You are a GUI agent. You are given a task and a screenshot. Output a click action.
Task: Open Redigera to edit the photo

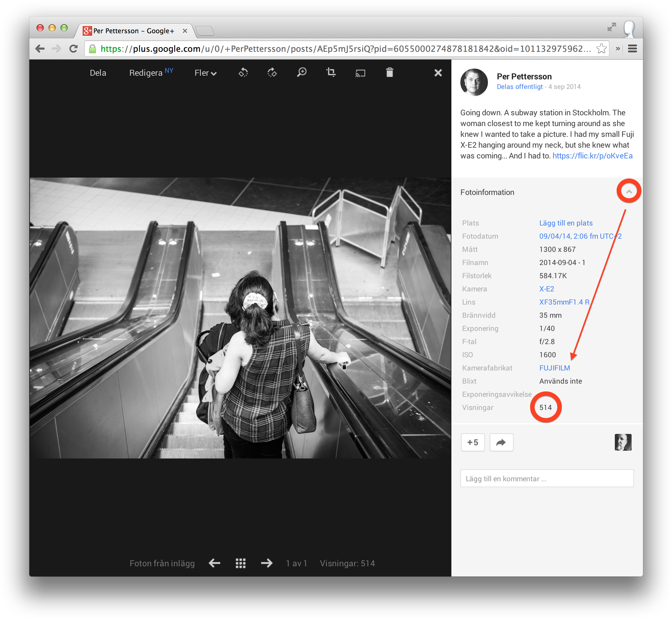[x=147, y=73]
